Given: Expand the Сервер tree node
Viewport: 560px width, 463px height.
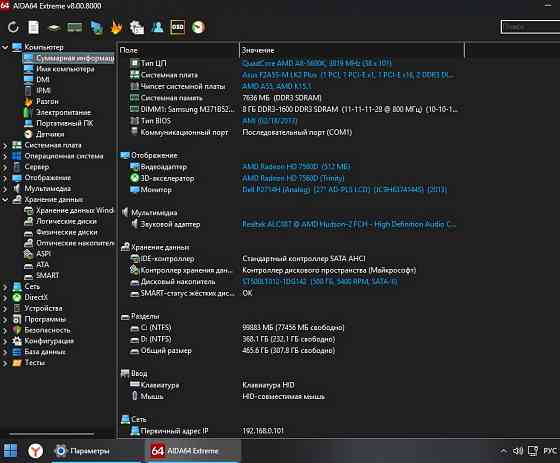Looking at the screenshot, I should coord(5,167).
